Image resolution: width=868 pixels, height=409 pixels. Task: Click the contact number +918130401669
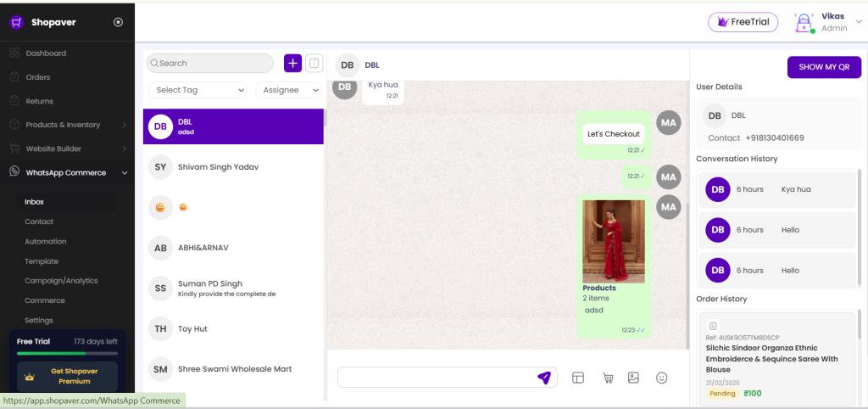775,138
